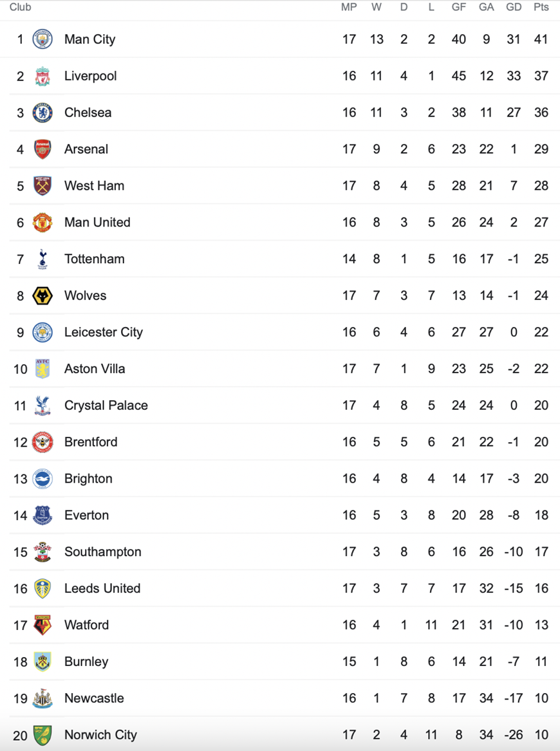Image resolution: width=560 pixels, height=751 pixels.
Task: Click the Club column header
Action: [x=21, y=7]
